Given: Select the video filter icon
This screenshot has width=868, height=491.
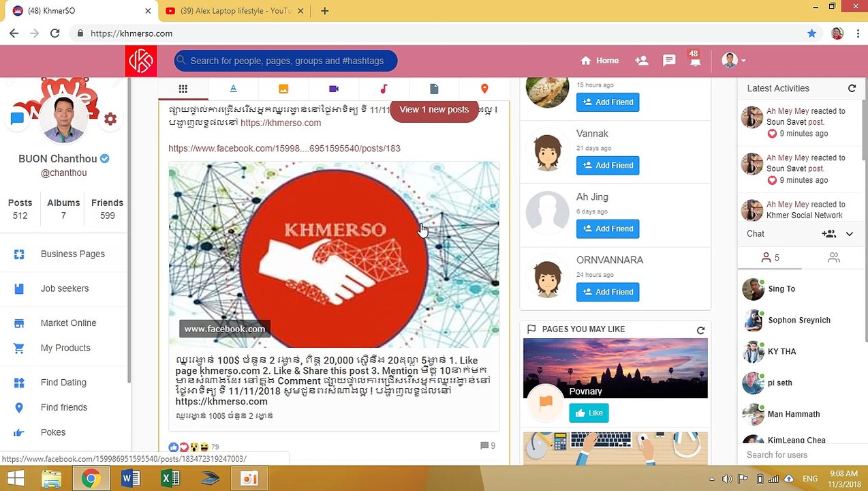Looking at the screenshot, I should coord(334,89).
